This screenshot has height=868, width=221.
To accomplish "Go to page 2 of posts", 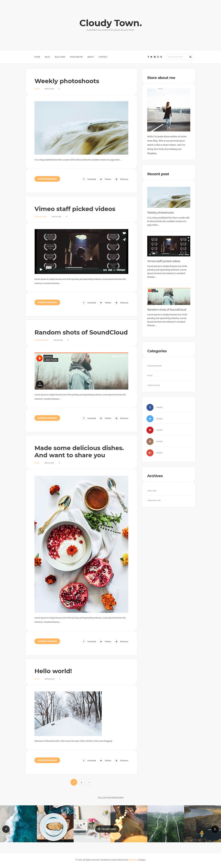I will 81,782.
